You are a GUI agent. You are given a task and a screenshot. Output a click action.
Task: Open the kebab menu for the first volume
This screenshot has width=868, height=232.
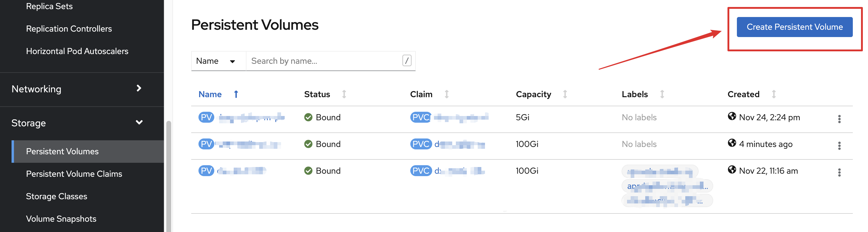pos(839,119)
